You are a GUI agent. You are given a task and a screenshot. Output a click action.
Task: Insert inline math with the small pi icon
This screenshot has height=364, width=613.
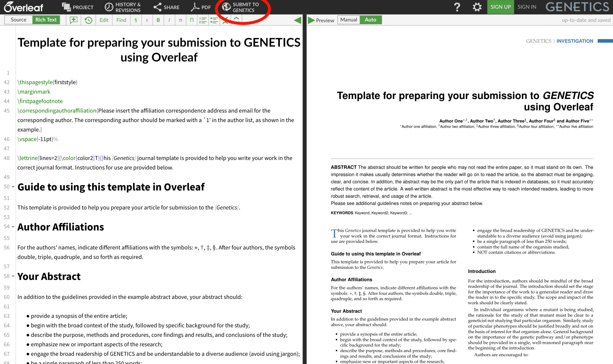pos(180,20)
